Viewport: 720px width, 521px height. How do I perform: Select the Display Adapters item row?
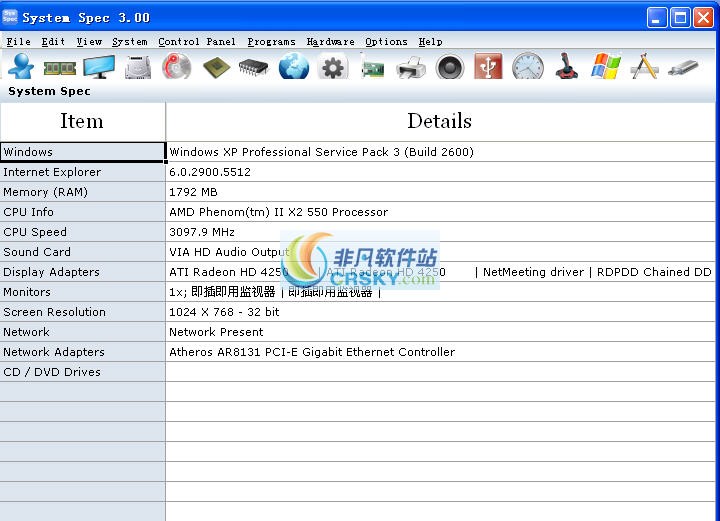(83, 272)
